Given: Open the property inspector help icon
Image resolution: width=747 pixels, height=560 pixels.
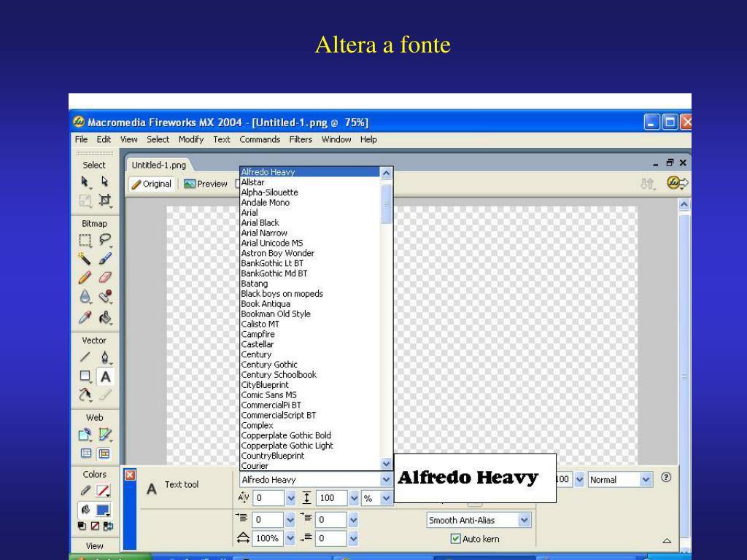Looking at the screenshot, I should click(666, 477).
